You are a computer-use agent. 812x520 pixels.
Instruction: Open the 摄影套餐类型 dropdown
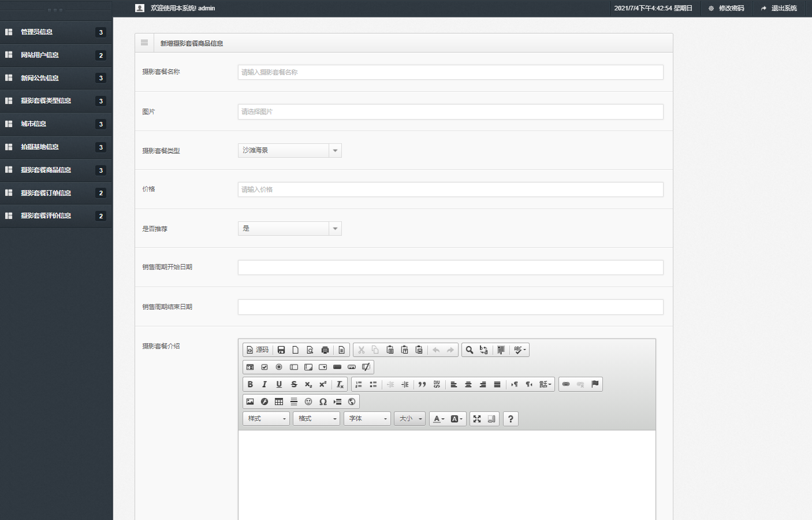pyautogui.click(x=289, y=150)
